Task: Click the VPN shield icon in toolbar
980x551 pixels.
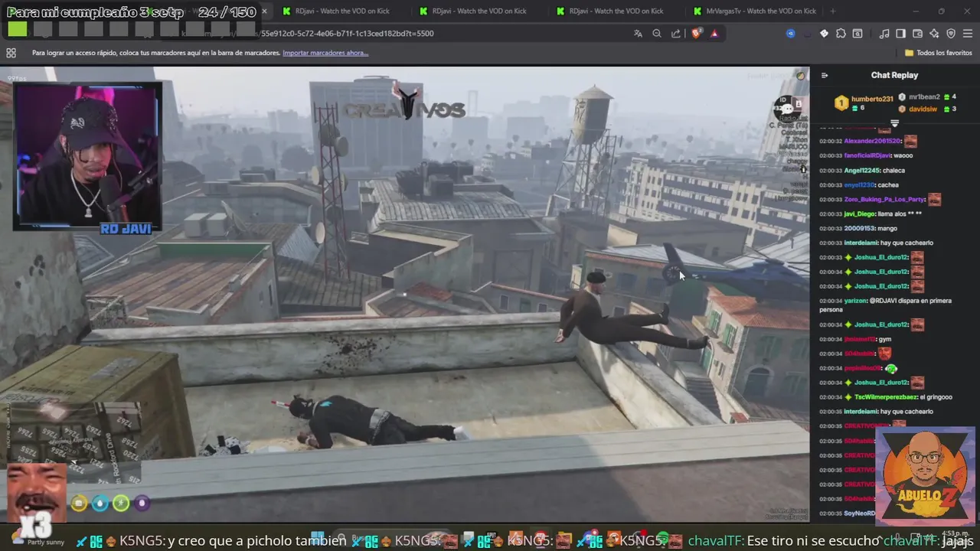Action: (951, 34)
